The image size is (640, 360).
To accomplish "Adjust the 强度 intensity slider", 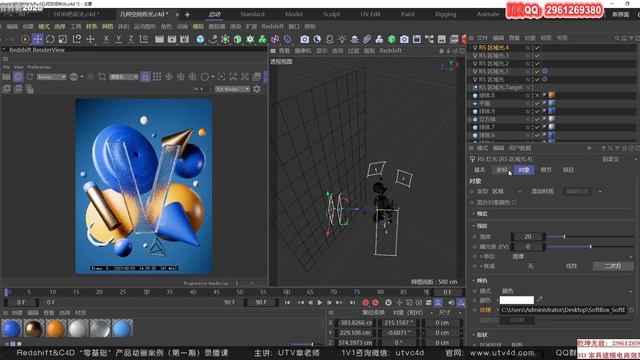I will (590, 237).
